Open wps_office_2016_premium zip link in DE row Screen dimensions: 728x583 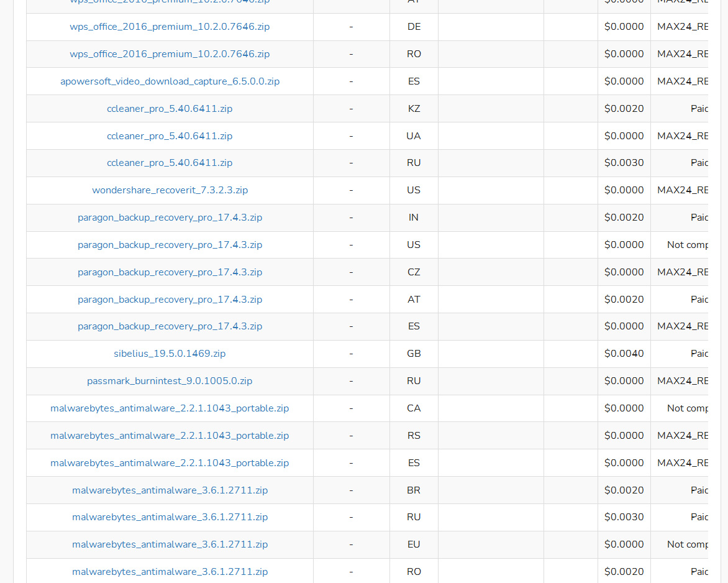[170, 27]
